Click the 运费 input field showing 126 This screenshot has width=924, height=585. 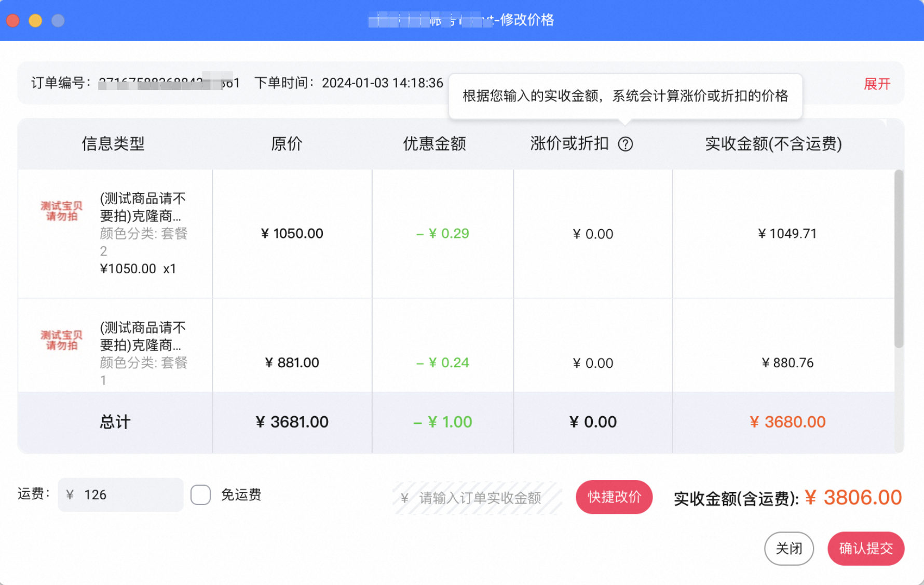[x=120, y=495]
